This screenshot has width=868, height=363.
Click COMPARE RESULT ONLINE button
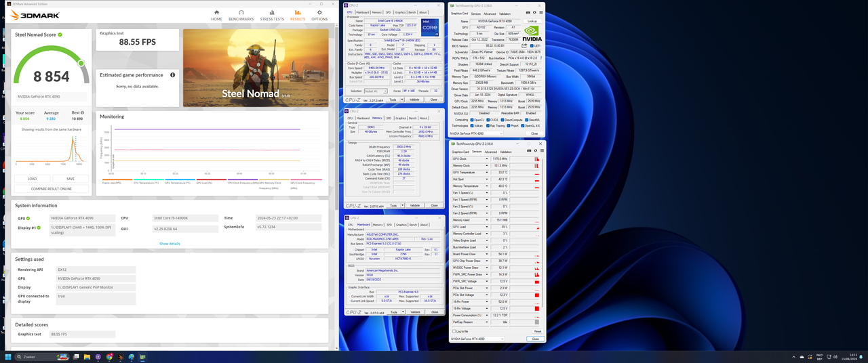click(x=52, y=189)
